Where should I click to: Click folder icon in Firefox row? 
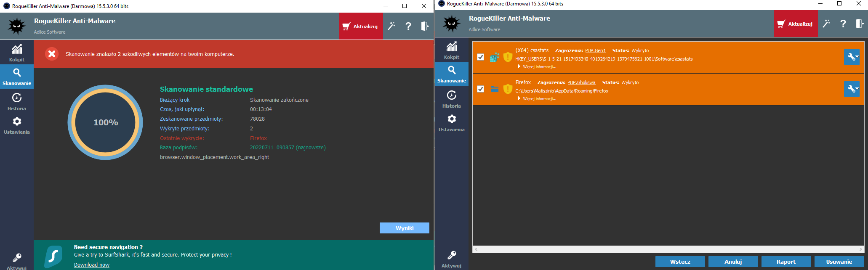[495, 89]
